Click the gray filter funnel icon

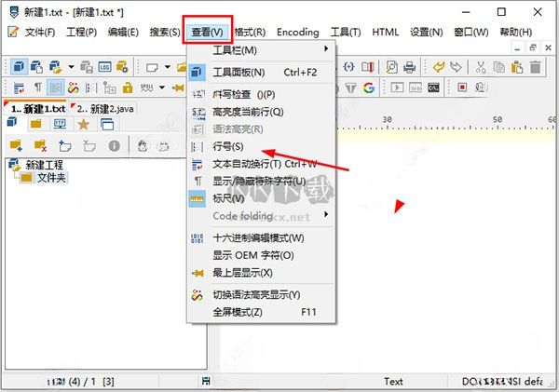351,88
